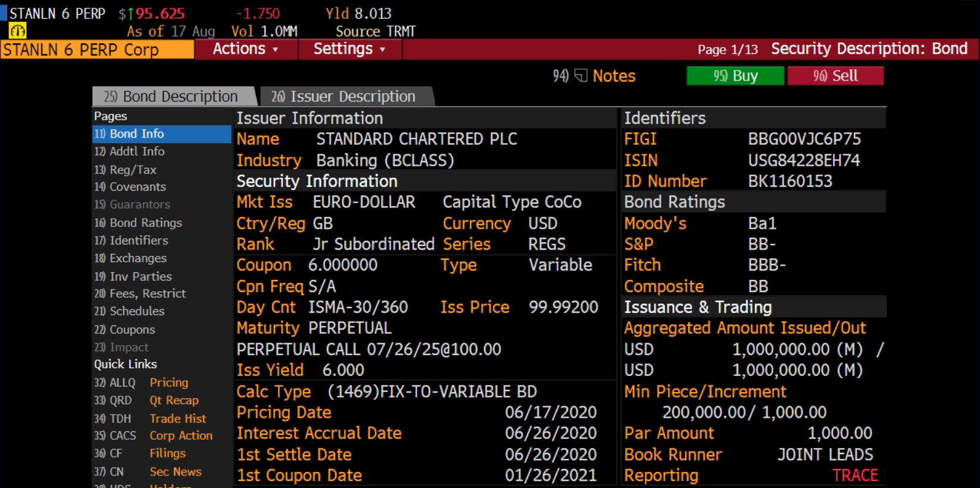Open the CN Sec News quick link
Image resolution: width=980 pixels, height=488 pixels.
click(x=148, y=472)
